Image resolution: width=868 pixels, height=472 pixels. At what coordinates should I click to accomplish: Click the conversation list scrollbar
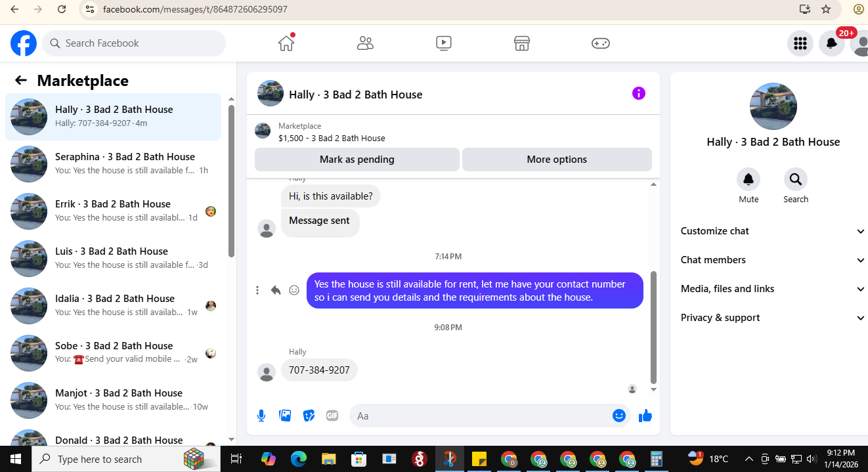tap(231, 181)
